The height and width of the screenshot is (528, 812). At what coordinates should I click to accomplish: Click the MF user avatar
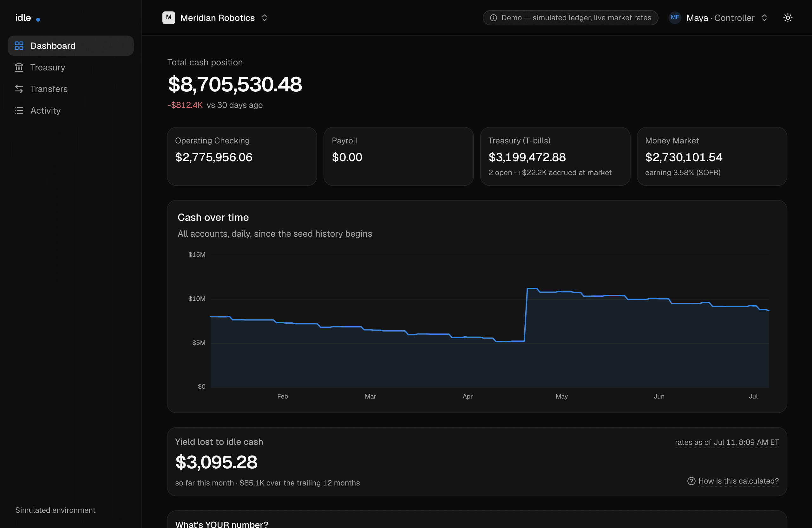click(675, 18)
